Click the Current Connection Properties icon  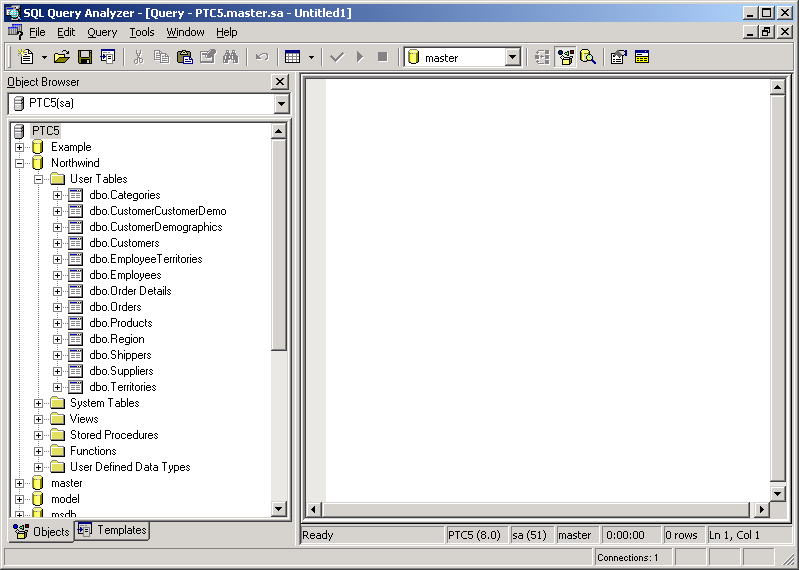click(619, 57)
